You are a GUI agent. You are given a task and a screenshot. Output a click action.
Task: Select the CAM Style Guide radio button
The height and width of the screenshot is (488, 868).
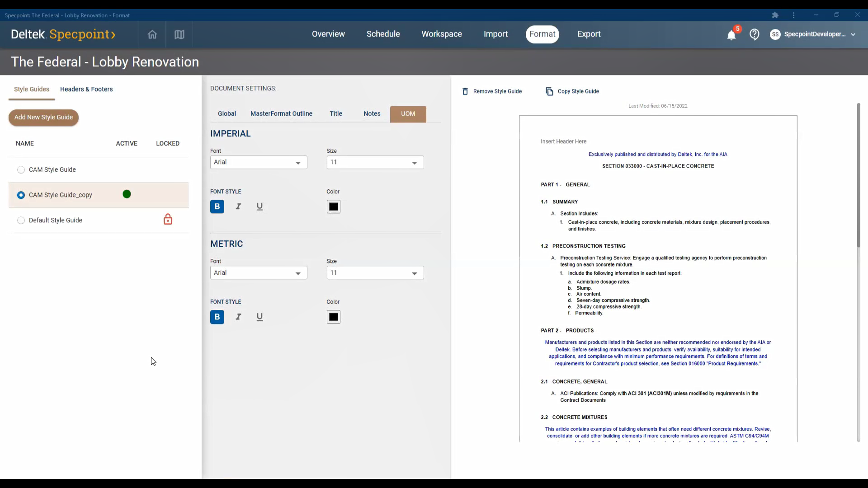click(x=21, y=170)
